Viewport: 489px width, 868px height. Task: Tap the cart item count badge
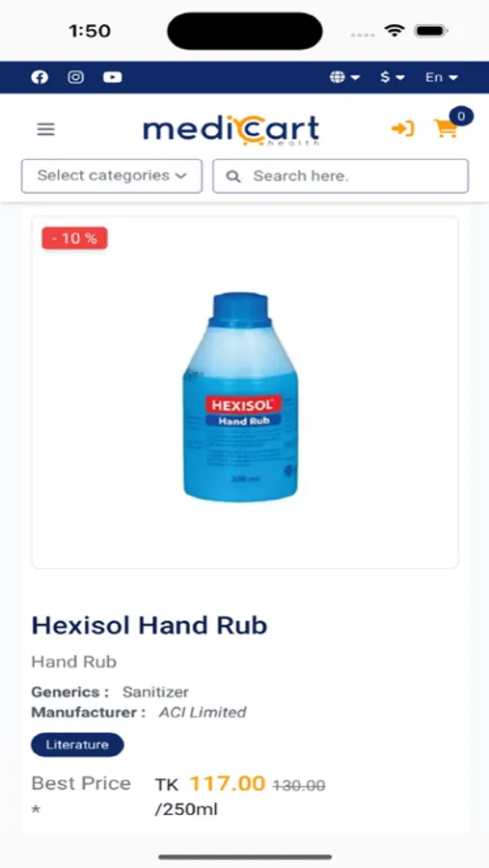461,117
